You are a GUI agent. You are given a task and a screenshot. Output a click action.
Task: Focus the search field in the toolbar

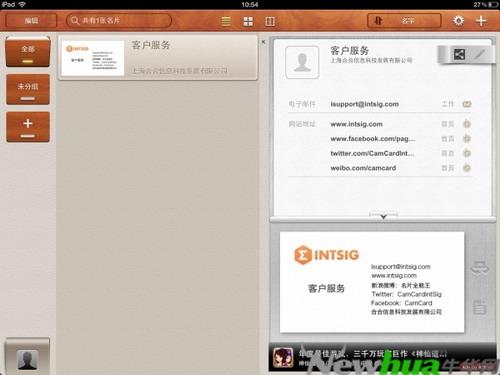[119, 21]
